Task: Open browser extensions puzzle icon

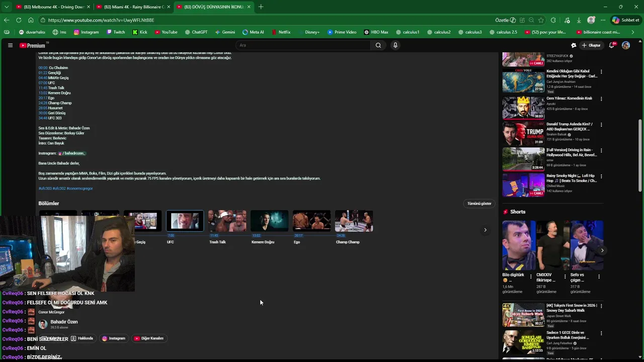Action: (553, 20)
